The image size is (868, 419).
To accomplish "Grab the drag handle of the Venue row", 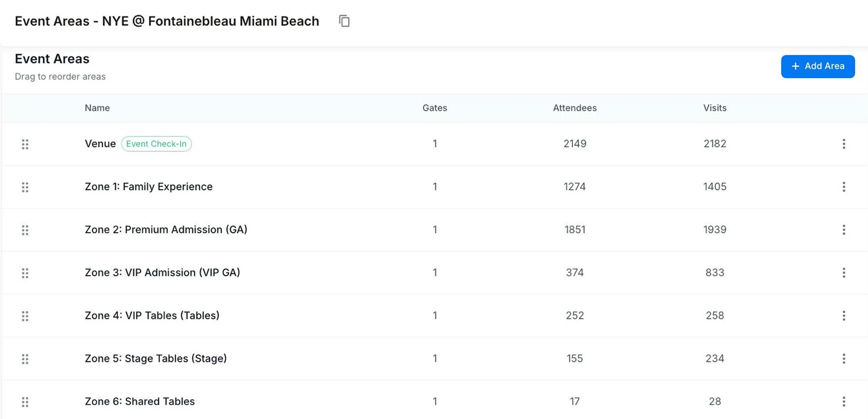I will pos(25,144).
